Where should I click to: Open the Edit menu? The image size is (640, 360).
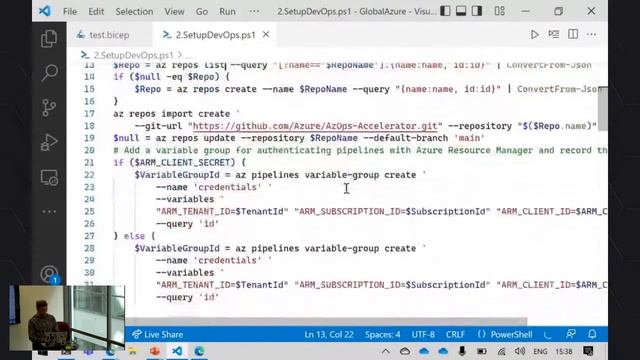(x=96, y=11)
